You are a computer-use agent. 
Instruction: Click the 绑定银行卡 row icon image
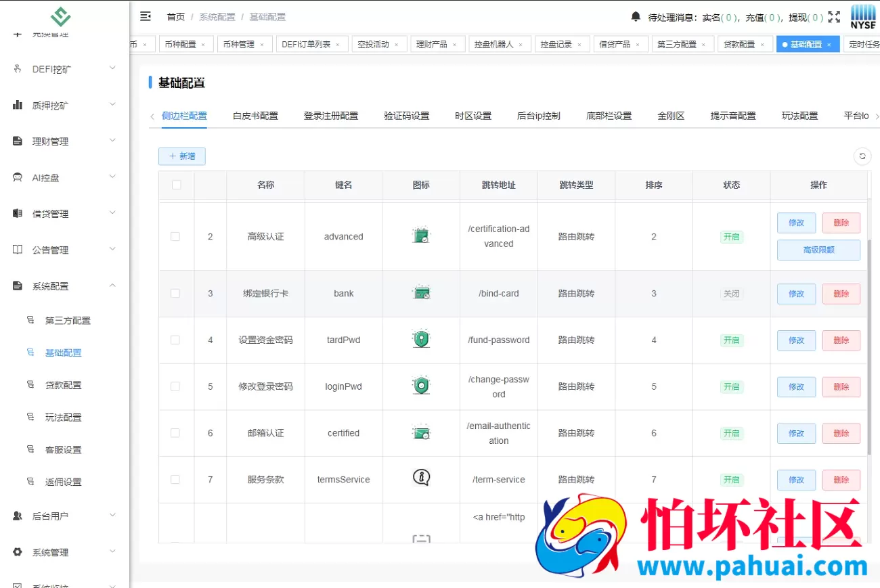421,293
